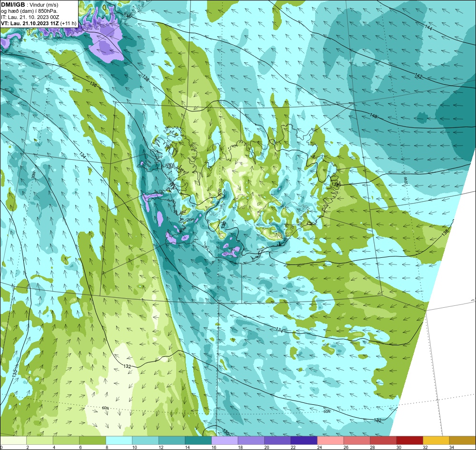This screenshot has width=476, height=450.
Task: Select the legend scale value "28"
Action: coord(372,447)
